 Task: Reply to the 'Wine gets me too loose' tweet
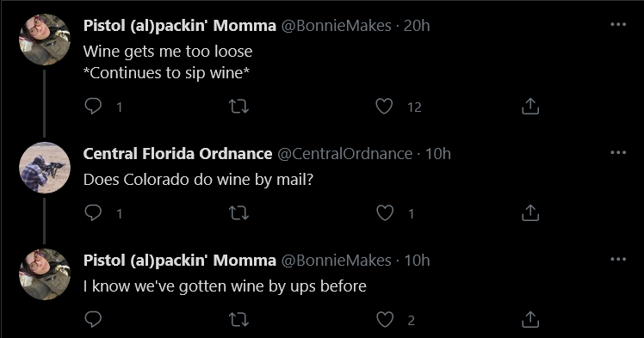tap(93, 107)
